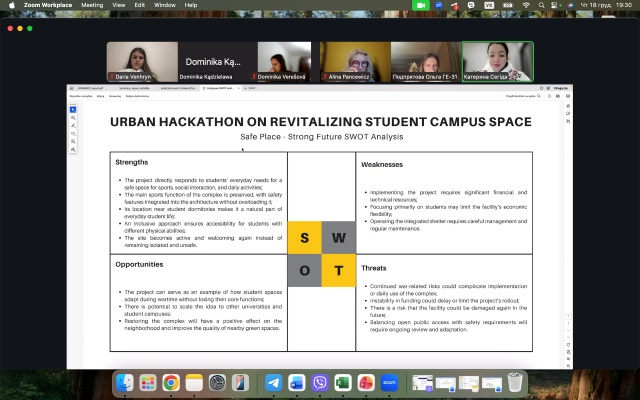The width and height of the screenshot is (640, 400).
Task: Open Launchpad from the dock
Action: coord(149,383)
